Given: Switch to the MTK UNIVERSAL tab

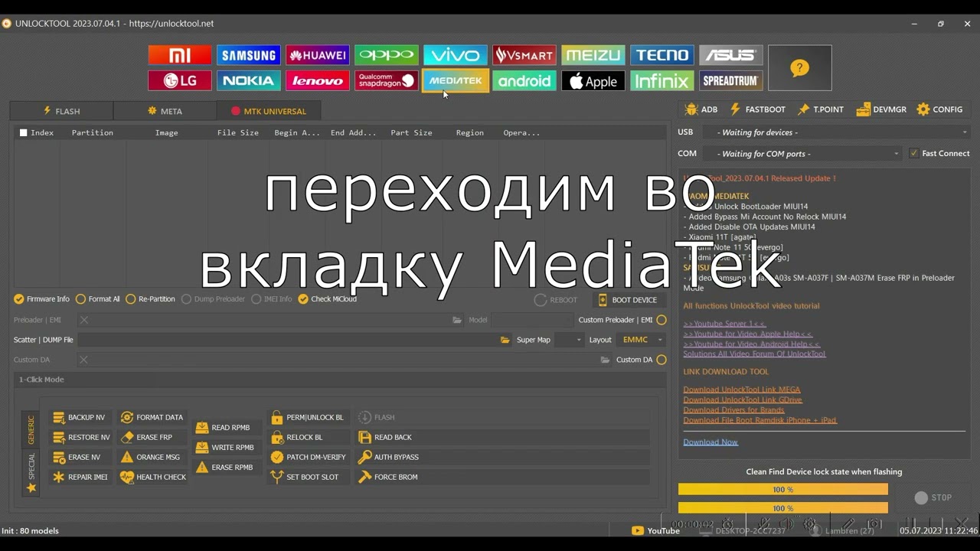Looking at the screenshot, I should point(269,111).
